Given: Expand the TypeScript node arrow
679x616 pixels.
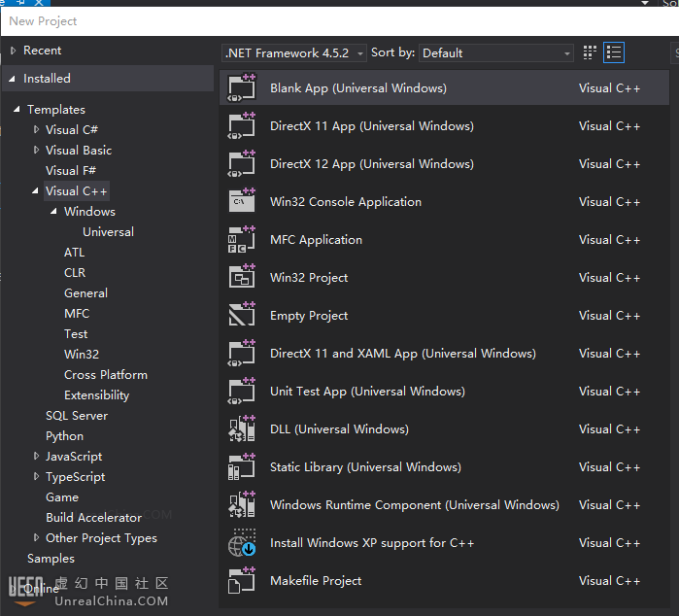Looking at the screenshot, I should coord(36,476).
